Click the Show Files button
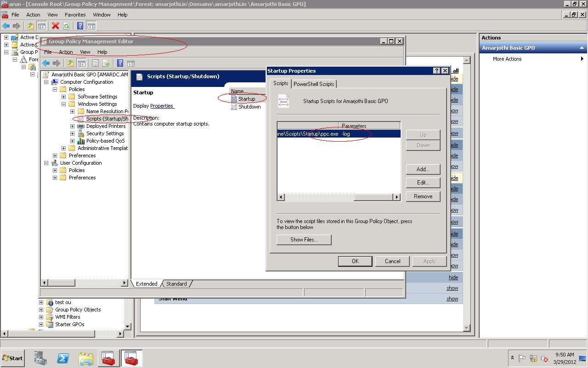The image size is (588, 368). tap(304, 240)
